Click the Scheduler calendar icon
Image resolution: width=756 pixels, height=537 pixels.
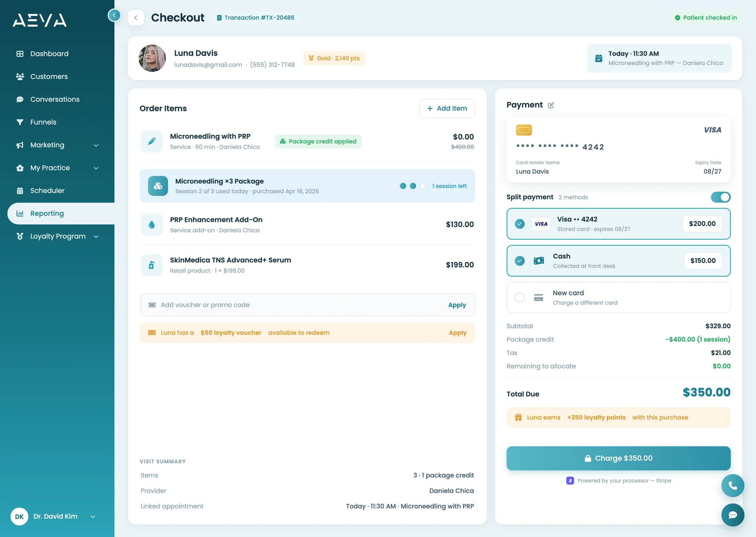click(20, 191)
